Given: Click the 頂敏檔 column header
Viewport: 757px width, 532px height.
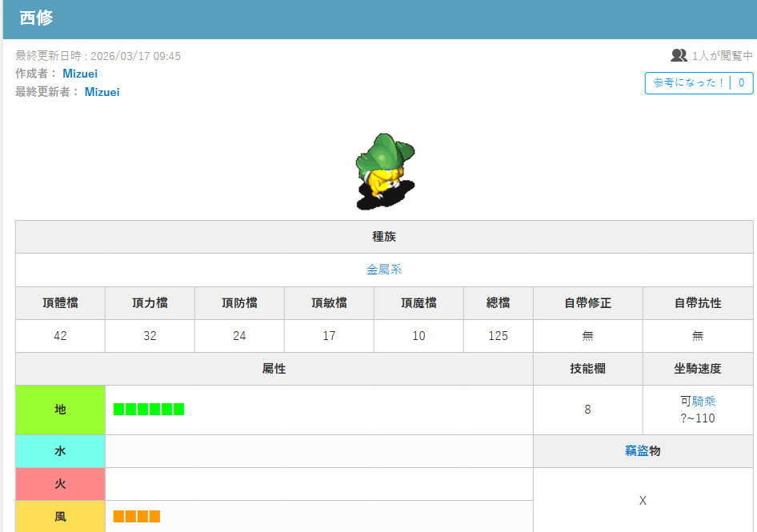Looking at the screenshot, I should (329, 303).
